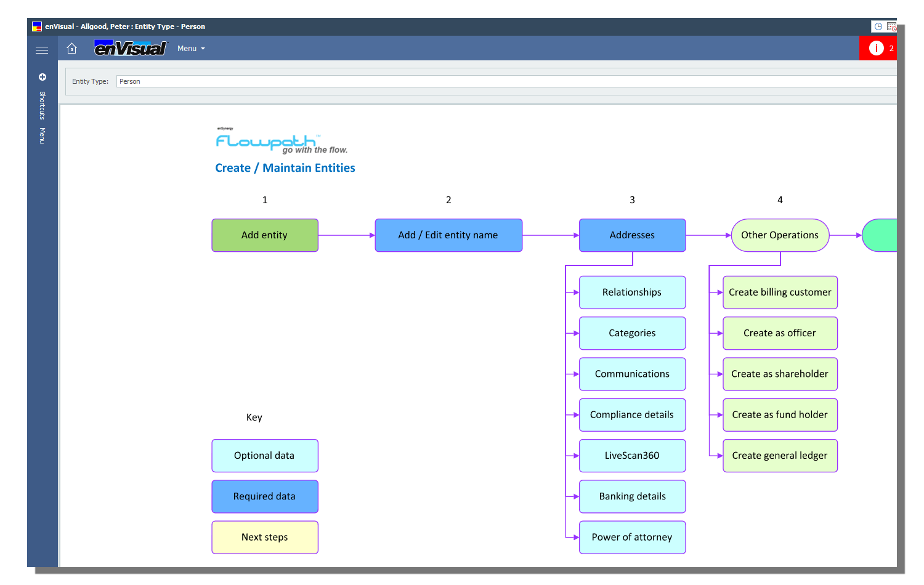Click the window title 'enVisual - Allgood, Peter'
The image size is (924, 585).
tap(87, 26)
